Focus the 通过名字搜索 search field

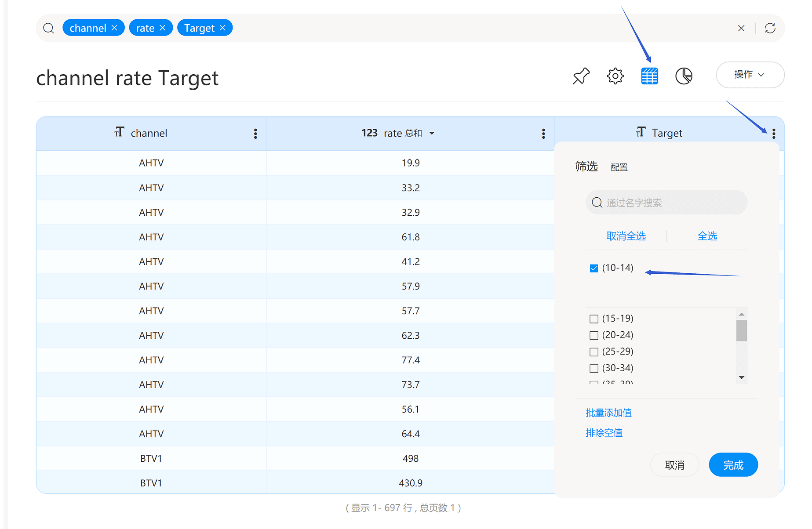click(666, 203)
